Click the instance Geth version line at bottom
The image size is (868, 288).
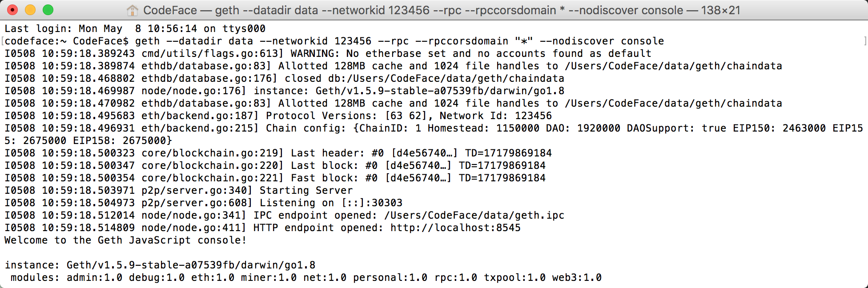click(160, 265)
